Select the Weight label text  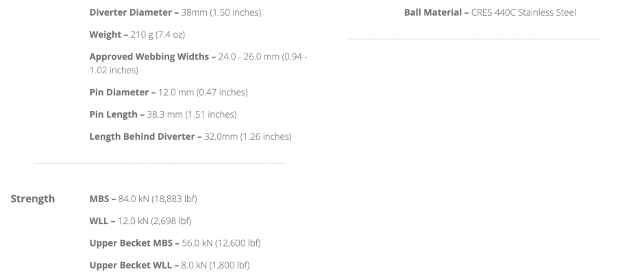point(105,34)
